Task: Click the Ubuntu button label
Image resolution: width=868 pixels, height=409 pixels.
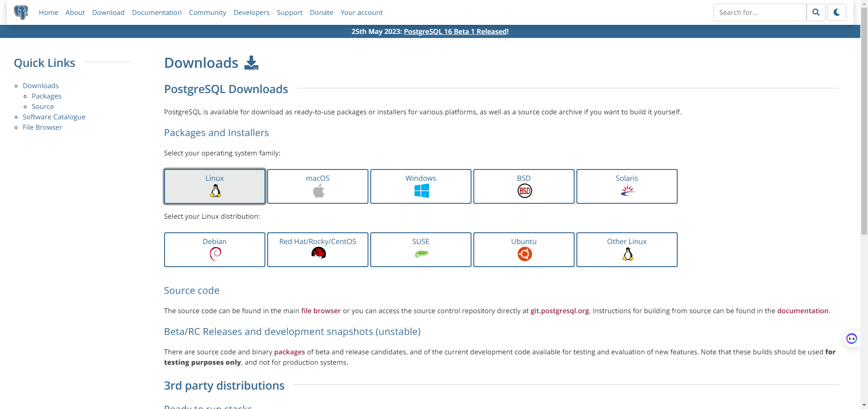Action: pos(524,242)
